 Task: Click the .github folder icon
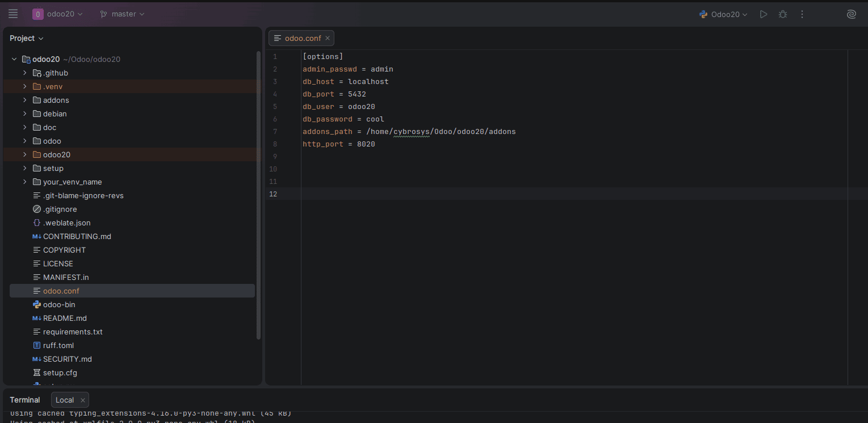click(37, 73)
